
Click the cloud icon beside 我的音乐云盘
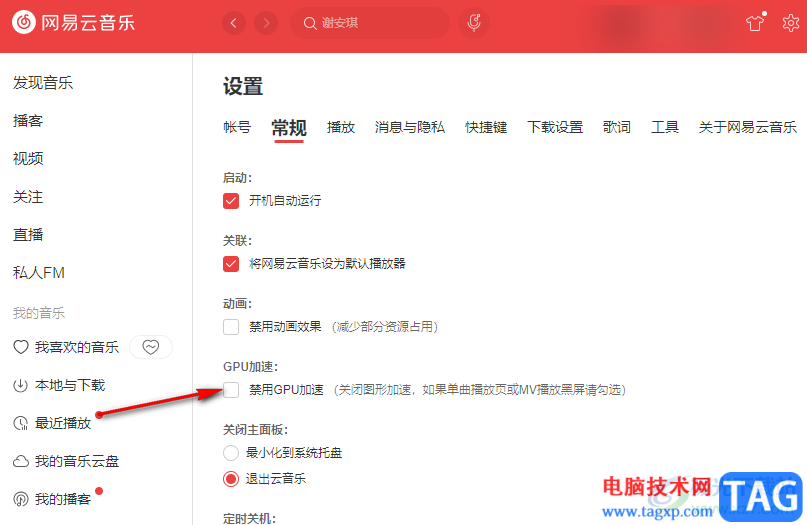pyautogui.click(x=21, y=461)
